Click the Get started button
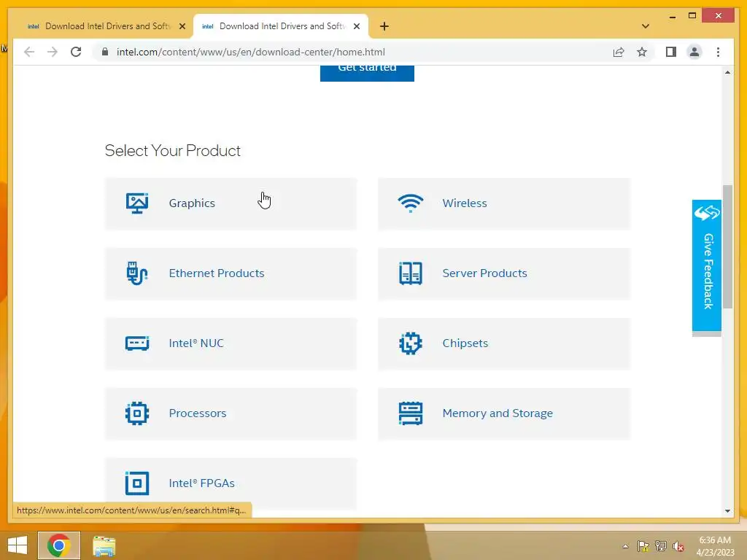Image resolution: width=747 pixels, height=560 pixels. click(x=367, y=72)
